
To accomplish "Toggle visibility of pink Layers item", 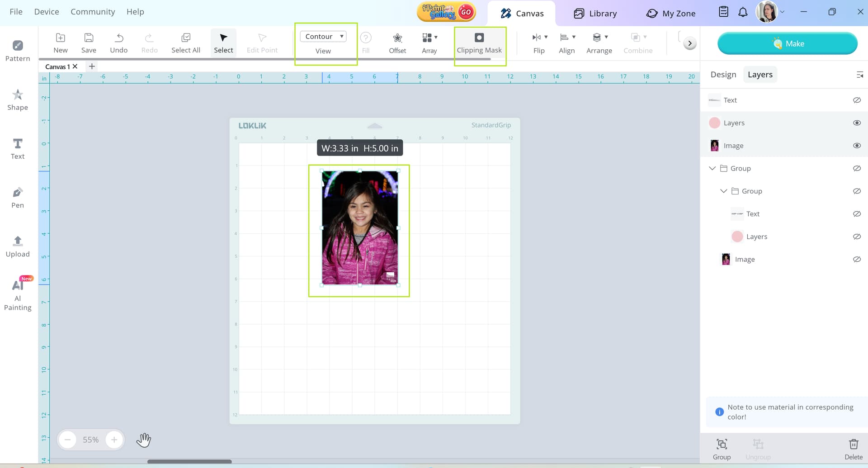I will coord(856,123).
